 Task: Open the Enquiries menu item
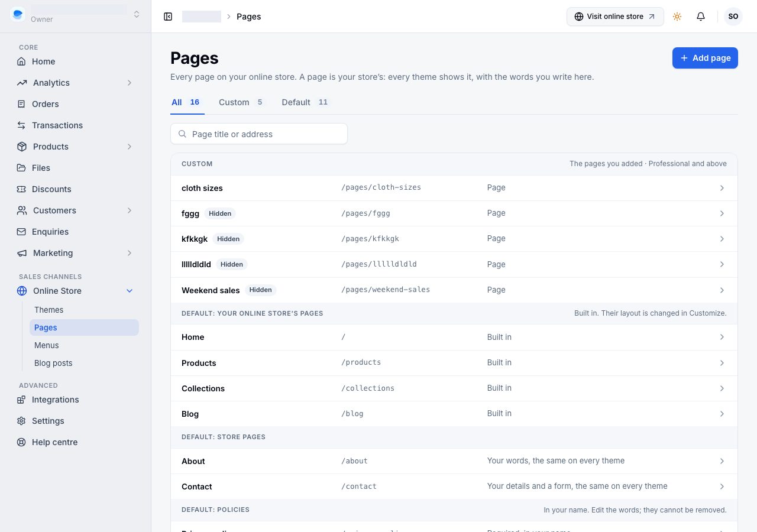pyautogui.click(x=75, y=232)
